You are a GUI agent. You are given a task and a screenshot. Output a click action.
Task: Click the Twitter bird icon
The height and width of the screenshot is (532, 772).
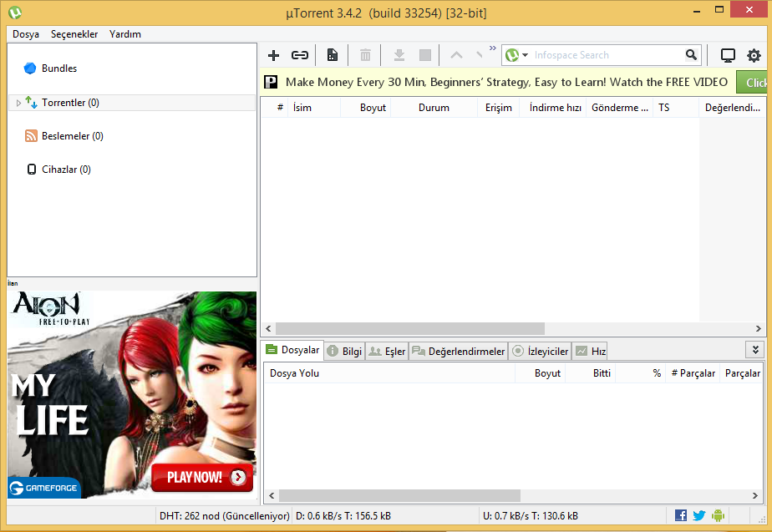click(x=699, y=515)
